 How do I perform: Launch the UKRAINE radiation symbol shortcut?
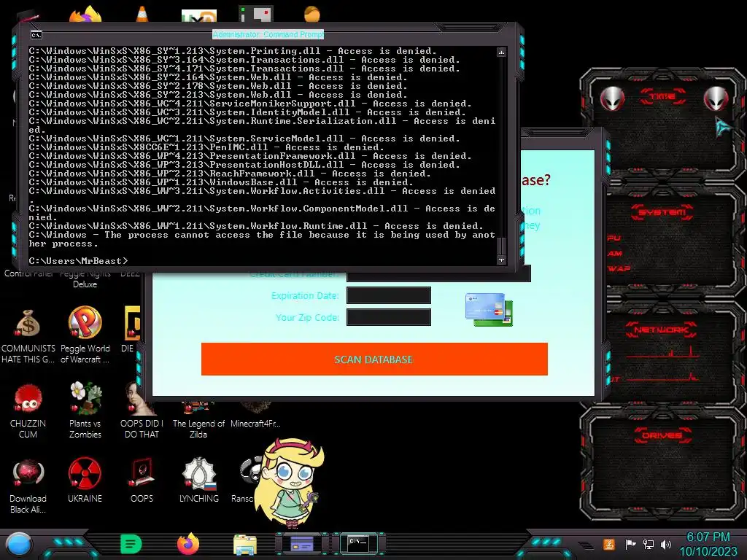pos(85,474)
